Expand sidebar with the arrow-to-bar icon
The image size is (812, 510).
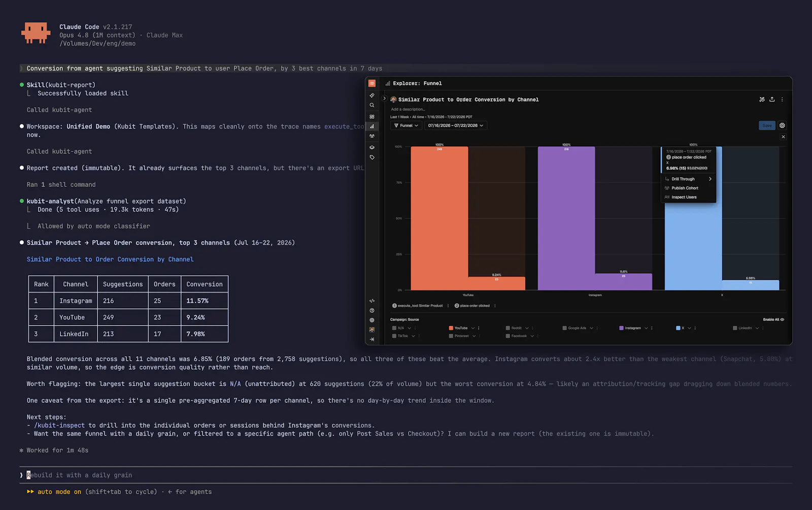[372, 339]
